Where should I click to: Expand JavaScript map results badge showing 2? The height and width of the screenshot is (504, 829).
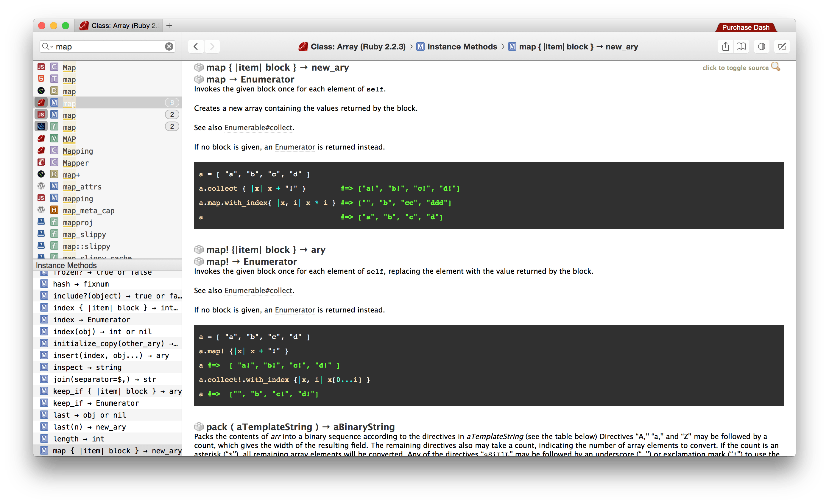click(172, 114)
